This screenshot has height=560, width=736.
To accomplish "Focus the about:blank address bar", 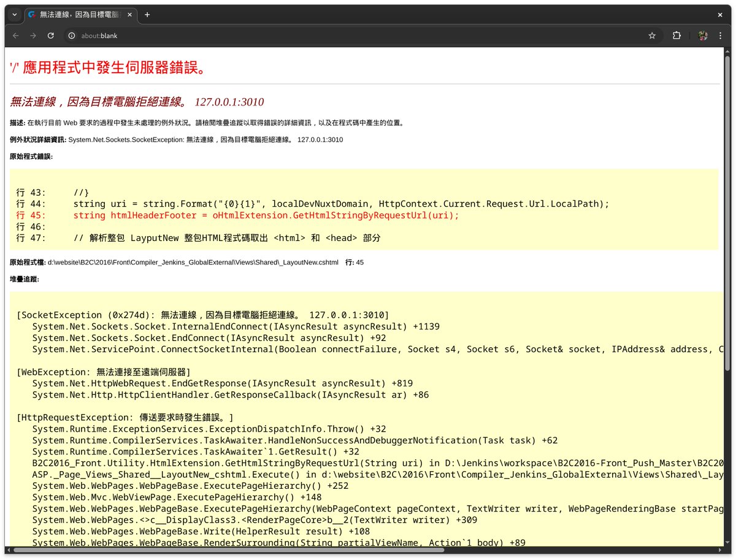I will click(x=362, y=36).
